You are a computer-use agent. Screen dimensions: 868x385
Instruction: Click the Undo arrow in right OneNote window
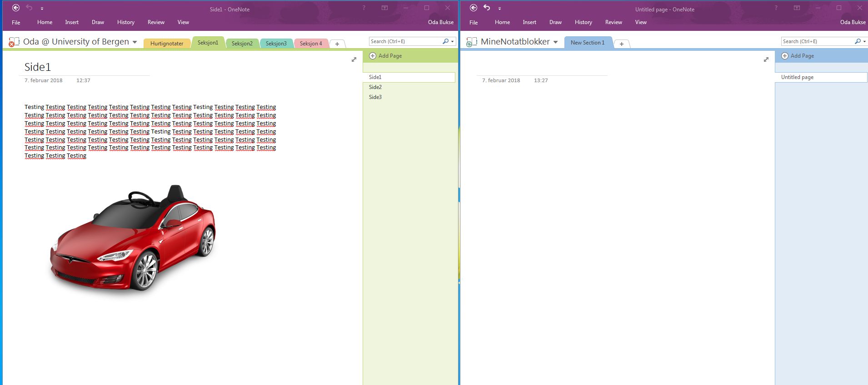coord(487,8)
